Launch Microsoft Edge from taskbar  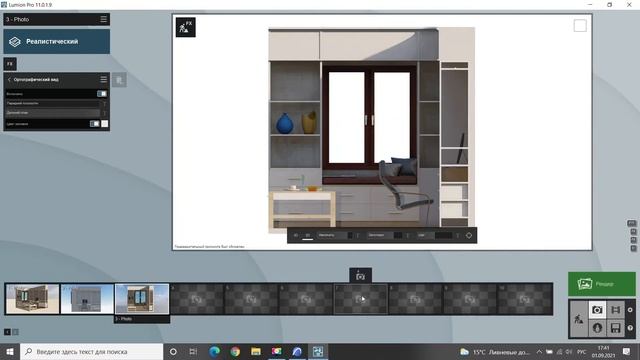[214, 351]
